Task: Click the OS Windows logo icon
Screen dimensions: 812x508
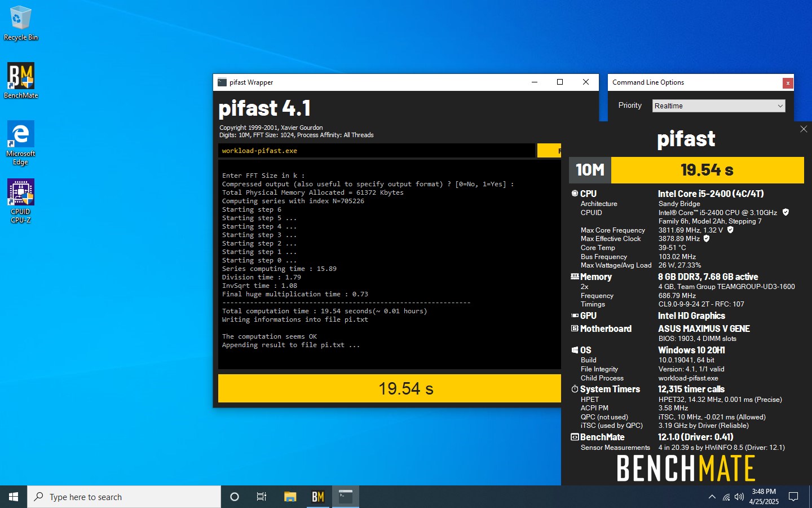Action: (575, 350)
